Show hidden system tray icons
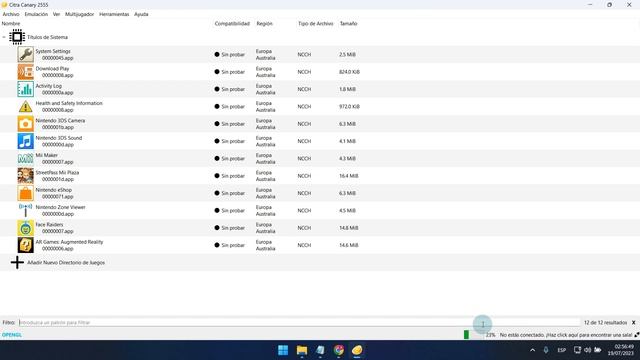Image resolution: width=640 pixels, height=360 pixels. coord(532,350)
